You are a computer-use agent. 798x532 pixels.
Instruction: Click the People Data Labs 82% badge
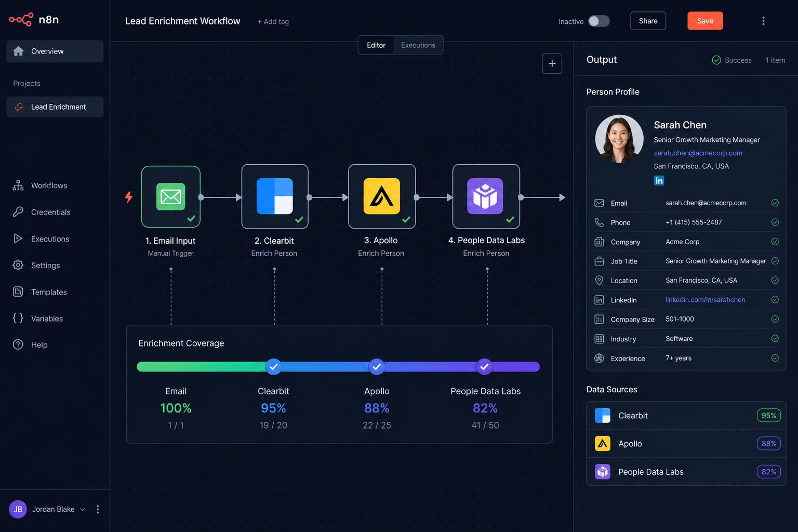tap(768, 472)
